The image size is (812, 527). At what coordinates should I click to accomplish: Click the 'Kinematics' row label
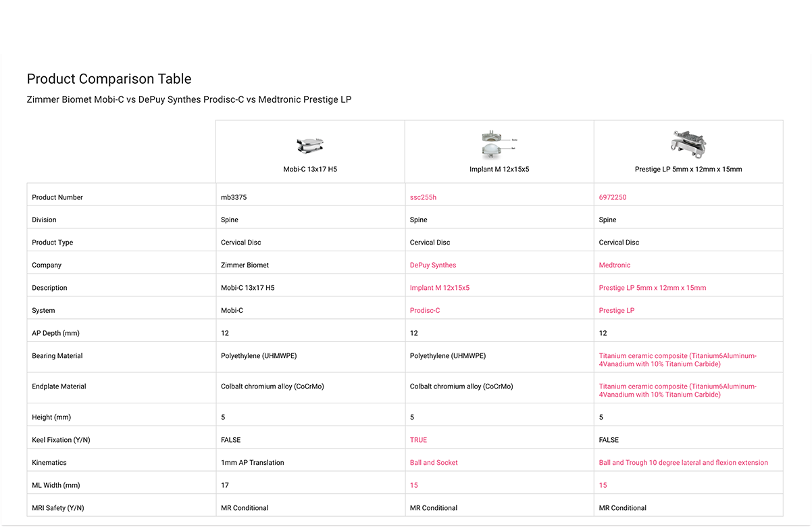(49, 463)
